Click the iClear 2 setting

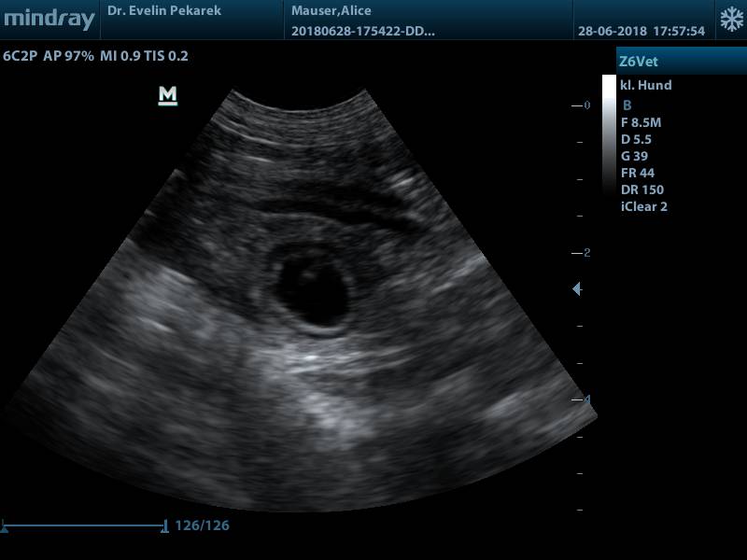point(643,206)
